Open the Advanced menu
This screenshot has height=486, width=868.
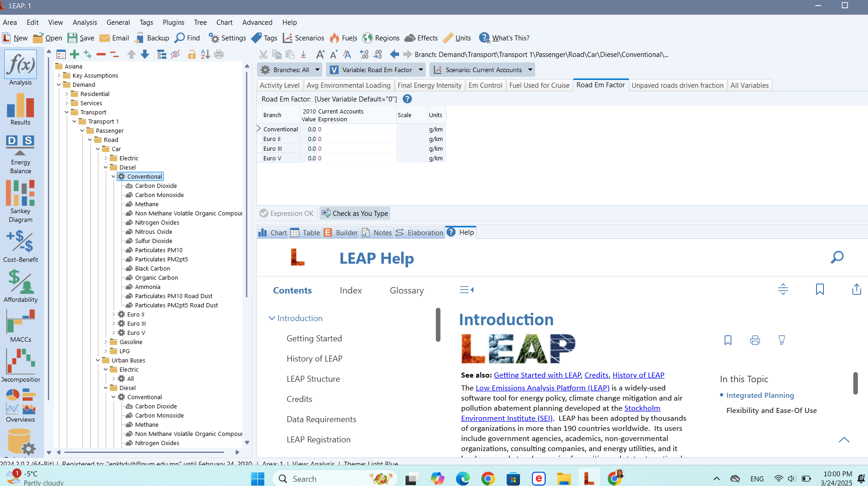point(257,22)
